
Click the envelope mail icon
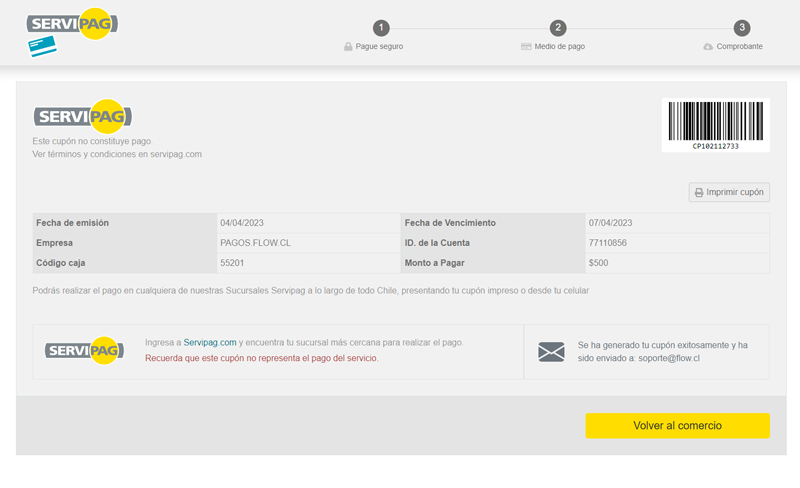tap(552, 352)
